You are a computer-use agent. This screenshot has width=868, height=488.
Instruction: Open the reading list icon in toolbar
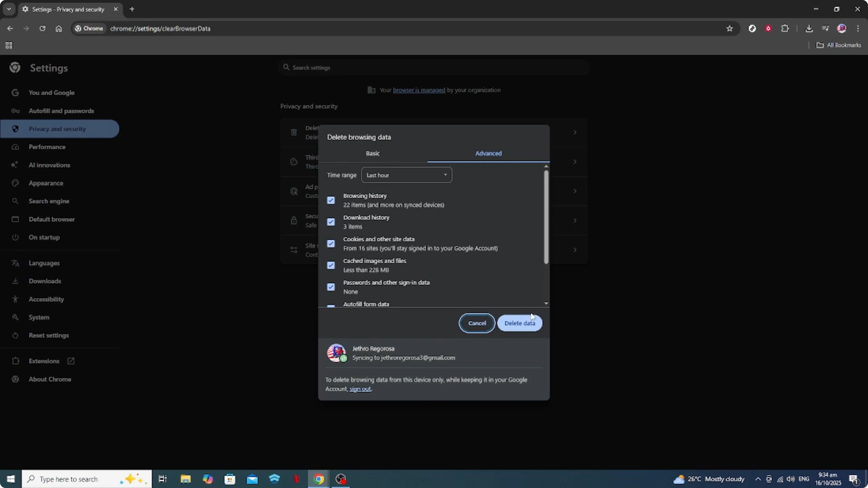(826, 28)
